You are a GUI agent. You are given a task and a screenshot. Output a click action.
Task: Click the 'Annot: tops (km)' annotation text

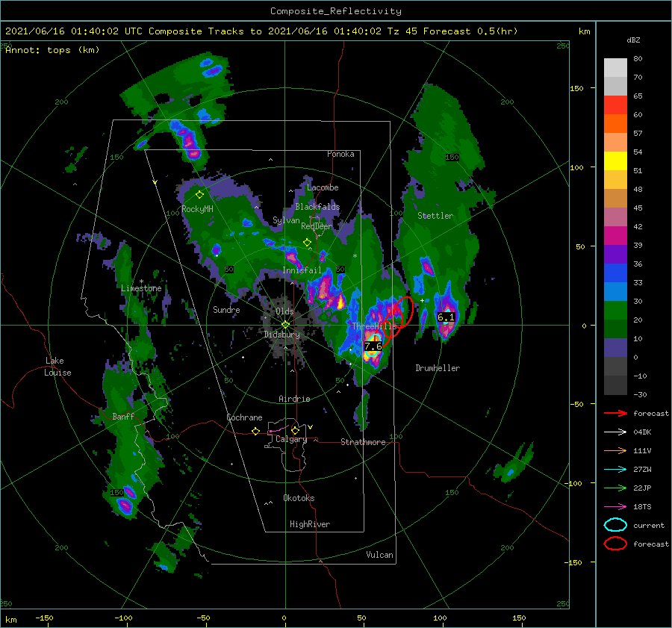click(52, 50)
